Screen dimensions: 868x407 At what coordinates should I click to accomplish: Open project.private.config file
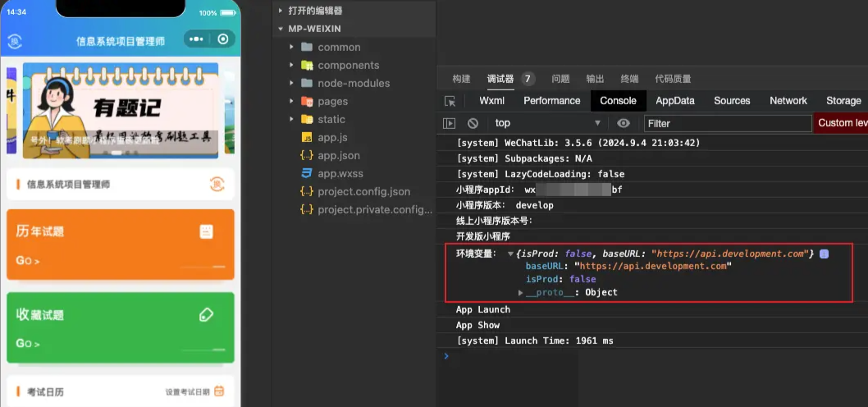(x=375, y=210)
